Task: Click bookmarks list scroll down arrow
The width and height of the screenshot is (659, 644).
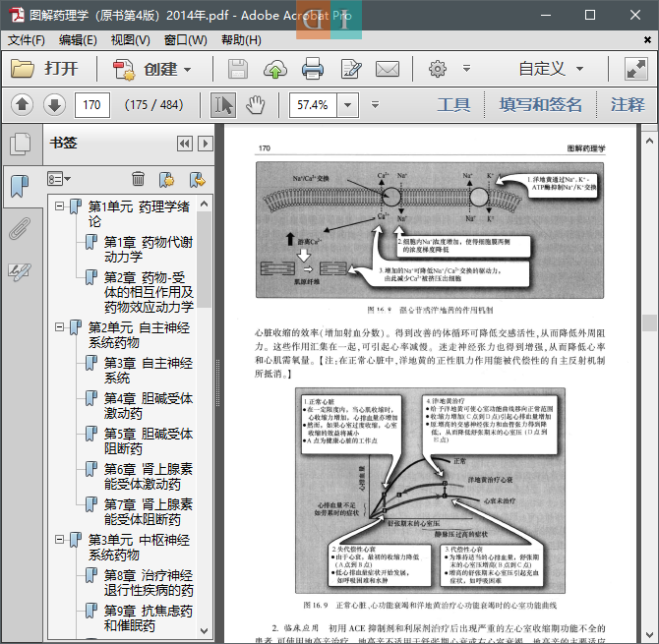Action: [x=205, y=630]
